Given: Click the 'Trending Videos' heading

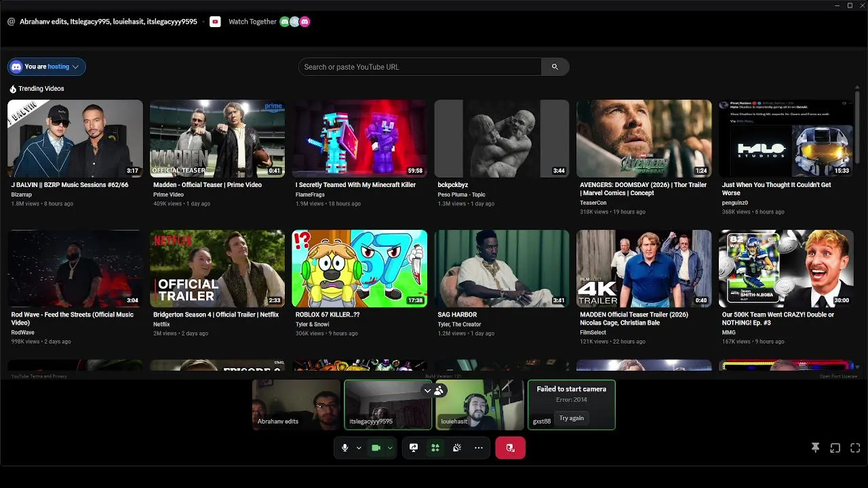Looking at the screenshot, I should tap(41, 89).
